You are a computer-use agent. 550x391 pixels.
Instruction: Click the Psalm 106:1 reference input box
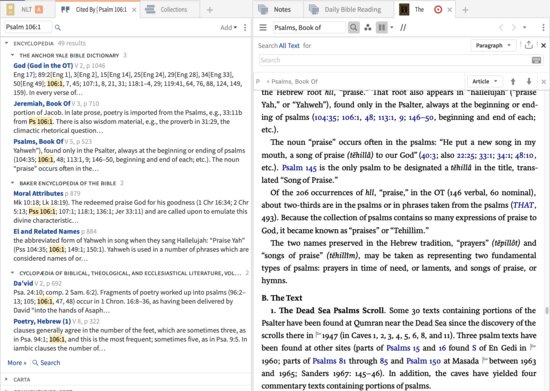click(28, 27)
